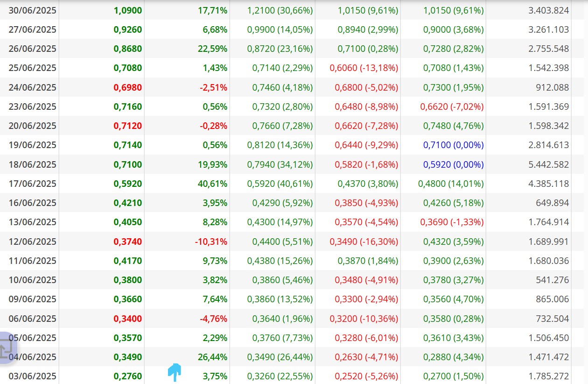
Task: Click the floating share icon at left edge
Action: (x=7, y=348)
